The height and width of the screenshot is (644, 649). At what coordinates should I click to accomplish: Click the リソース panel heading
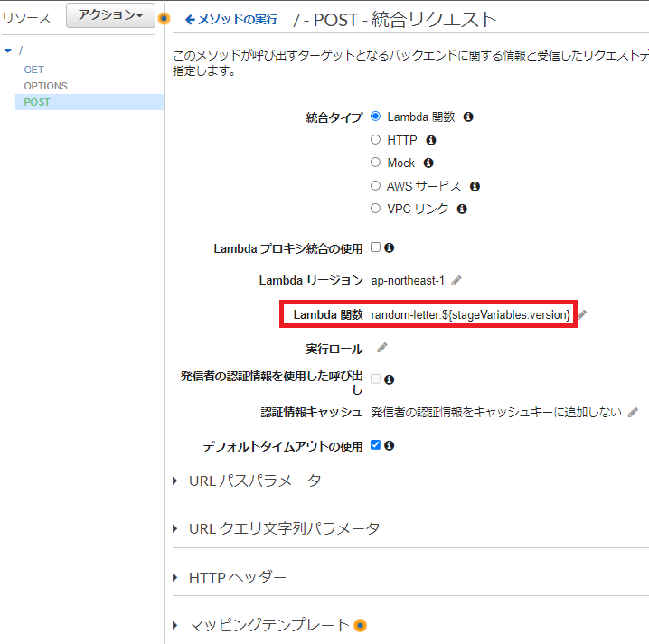(26, 18)
